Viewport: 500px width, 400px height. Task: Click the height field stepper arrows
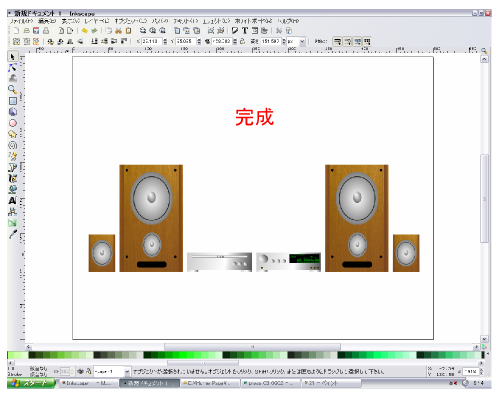coord(284,41)
